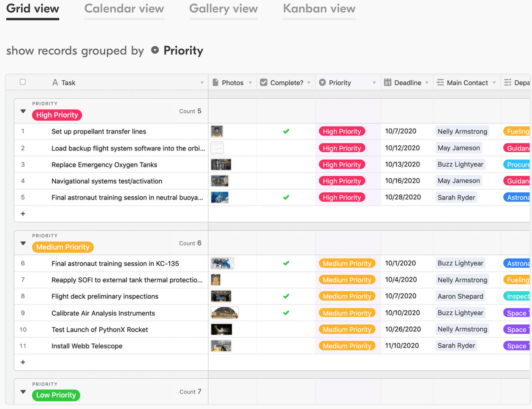Image resolution: width=532 pixels, height=409 pixels.
Task: Open photo thumbnail for Calibrate Air Analysis Instruments
Action: click(224, 313)
